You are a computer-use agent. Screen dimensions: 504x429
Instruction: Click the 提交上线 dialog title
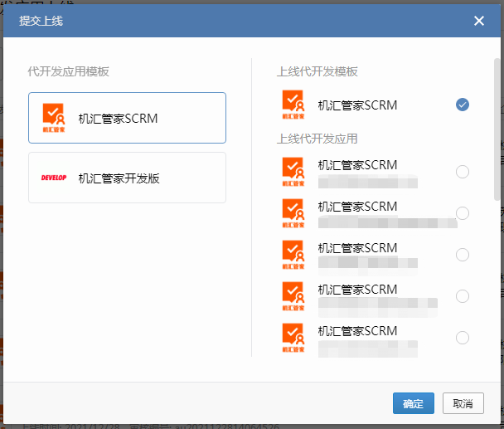[41, 21]
